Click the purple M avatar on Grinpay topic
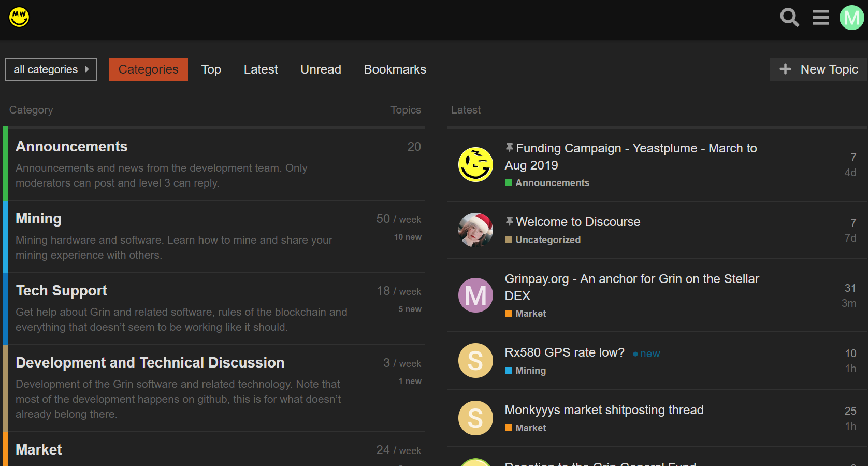This screenshot has width=868, height=466. (475, 295)
